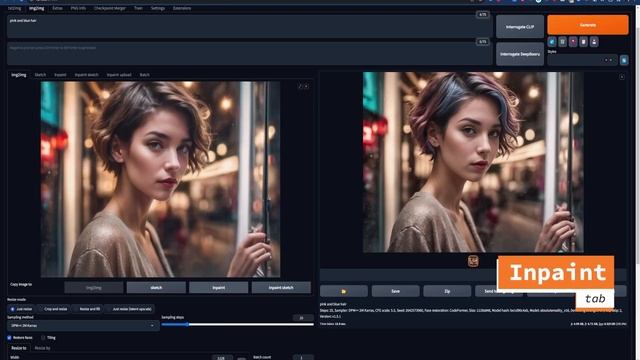Viewport: 640px width, 360px height.
Task: Switch to the Inpaint sketch sub-tab
Action: [x=87, y=75]
